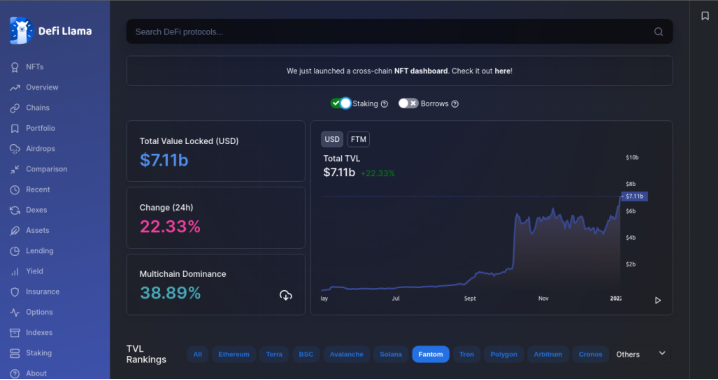Play the TVL chart animation
The width and height of the screenshot is (718, 380).
point(658,300)
